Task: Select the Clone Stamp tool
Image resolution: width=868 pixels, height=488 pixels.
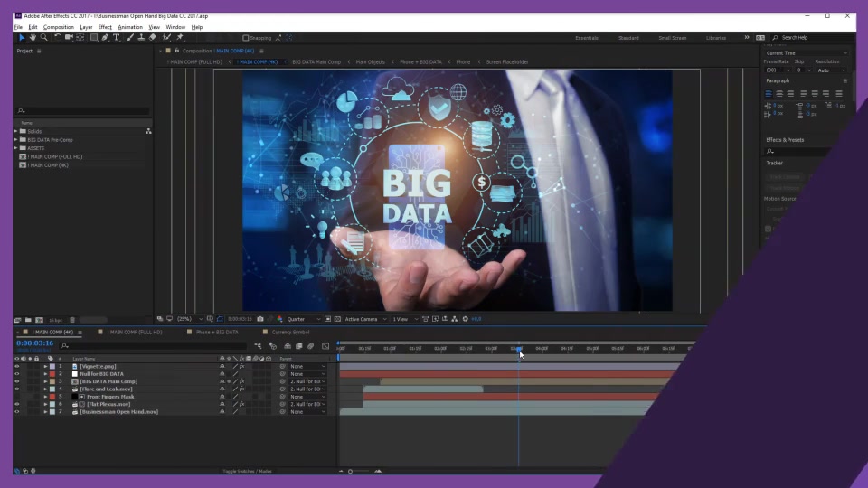Action: click(x=141, y=38)
